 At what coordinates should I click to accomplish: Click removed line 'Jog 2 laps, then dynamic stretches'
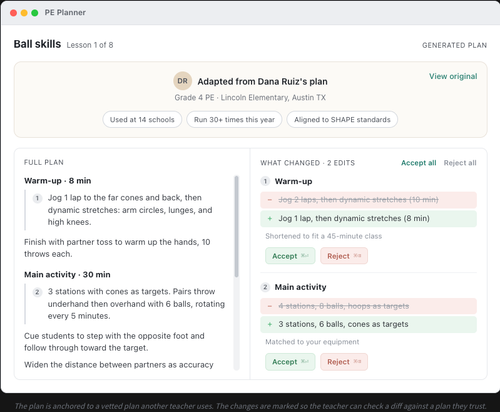[x=368, y=200]
